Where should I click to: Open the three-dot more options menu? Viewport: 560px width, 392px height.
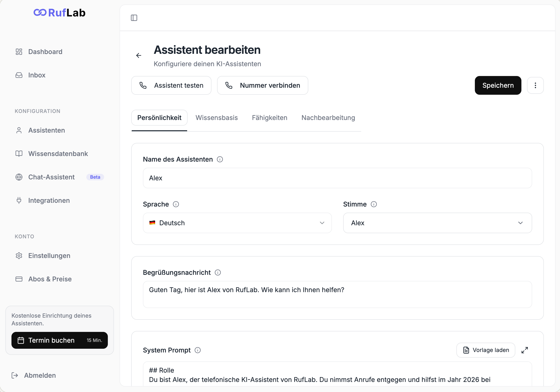click(x=535, y=85)
